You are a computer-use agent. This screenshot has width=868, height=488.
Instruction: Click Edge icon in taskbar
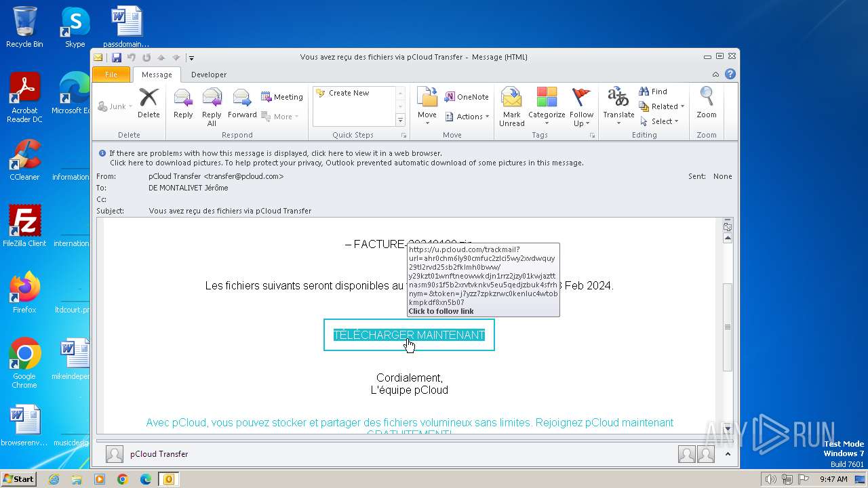click(x=145, y=479)
